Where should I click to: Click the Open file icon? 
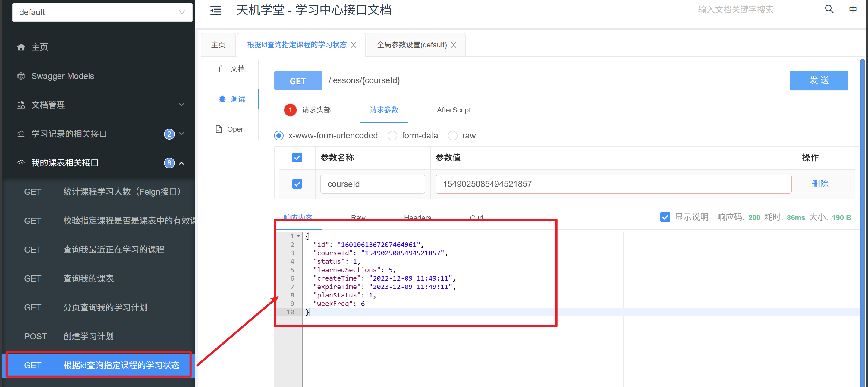click(219, 129)
